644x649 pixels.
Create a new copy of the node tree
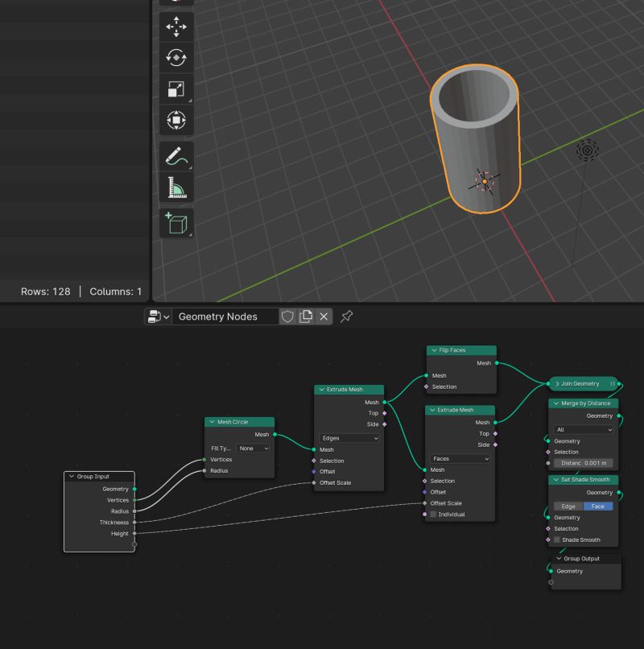click(x=305, y=316)
